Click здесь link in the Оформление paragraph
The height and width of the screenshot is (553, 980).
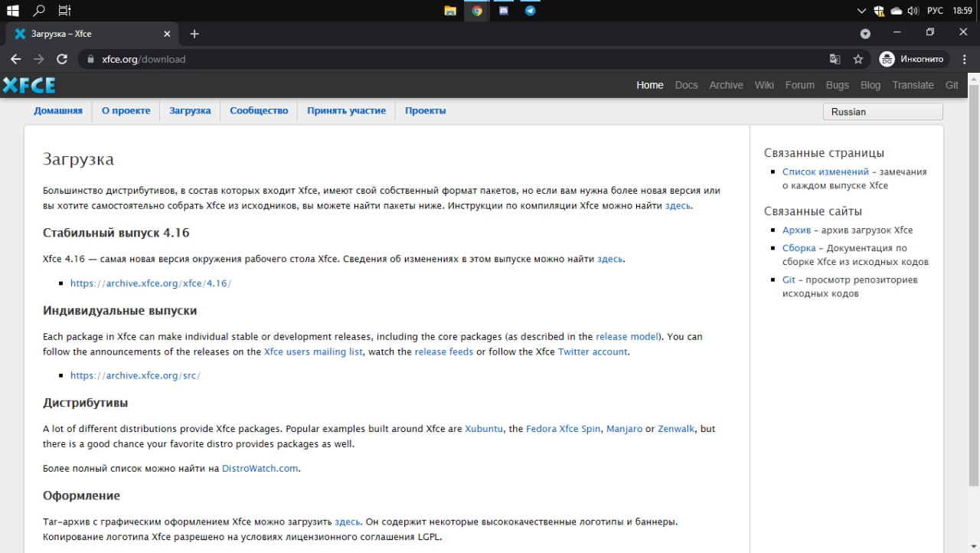point(348,522)
